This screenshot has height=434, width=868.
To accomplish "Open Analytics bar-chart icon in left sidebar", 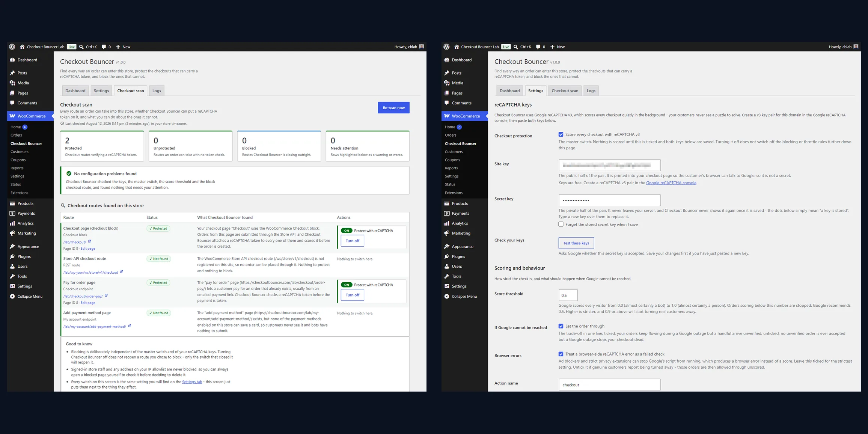I will [12, 223].
